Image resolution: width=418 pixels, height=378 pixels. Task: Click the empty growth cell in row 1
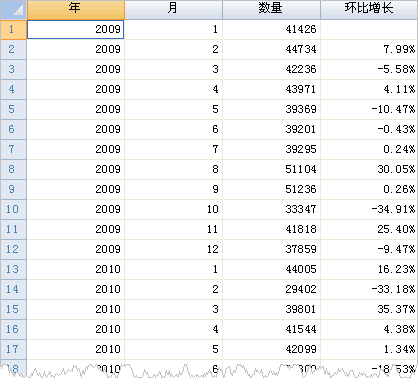click(369, 30)
